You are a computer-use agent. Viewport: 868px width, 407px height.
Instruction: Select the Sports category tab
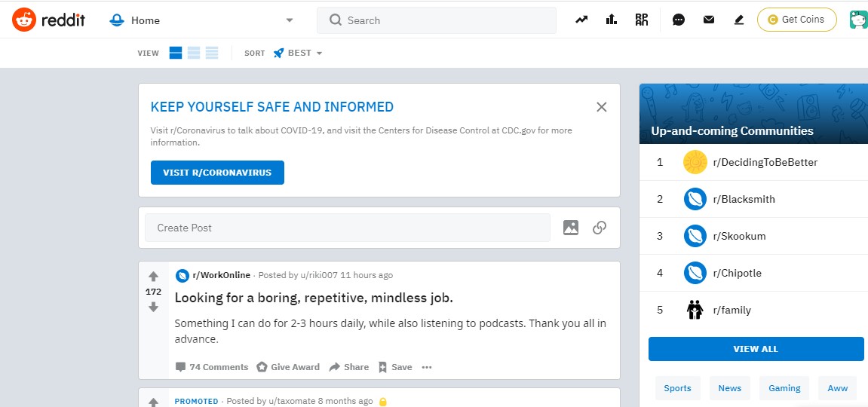tap(677, 388)
